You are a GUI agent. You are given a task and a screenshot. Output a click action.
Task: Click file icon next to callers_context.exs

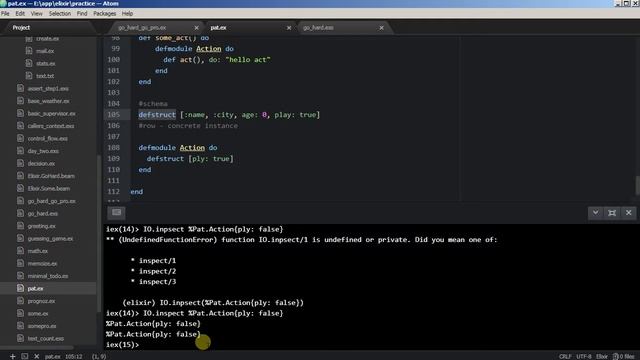pos(20,126)
